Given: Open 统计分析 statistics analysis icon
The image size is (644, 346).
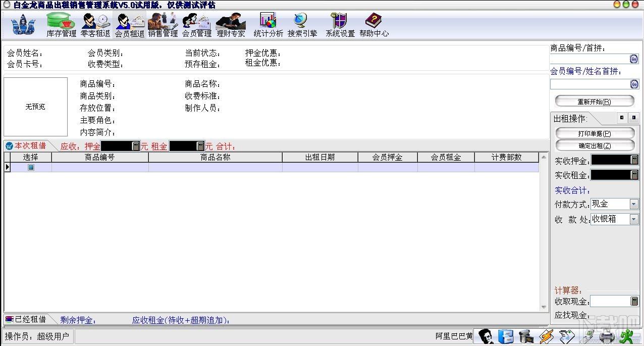Looking at the screenshot, I should tap(268, 25).
